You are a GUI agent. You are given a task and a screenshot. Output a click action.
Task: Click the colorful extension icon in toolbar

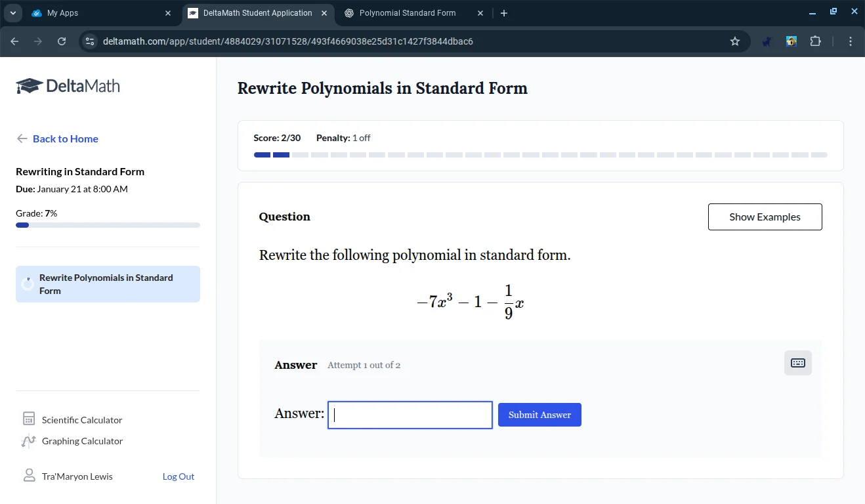click(791, 41)
